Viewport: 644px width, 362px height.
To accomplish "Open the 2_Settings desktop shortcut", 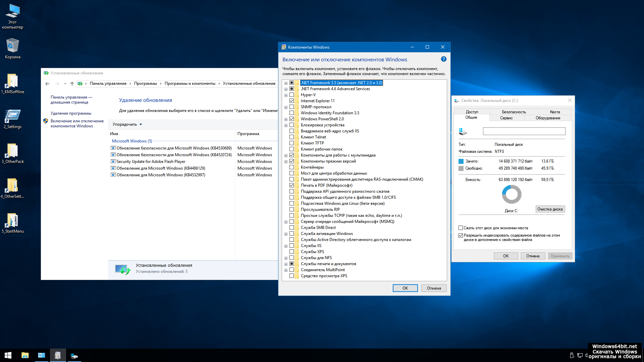I will (x=12, y=118).
